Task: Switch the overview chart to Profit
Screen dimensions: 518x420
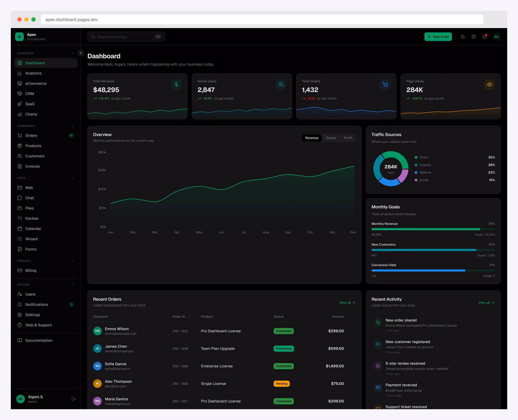Action: 348,138
